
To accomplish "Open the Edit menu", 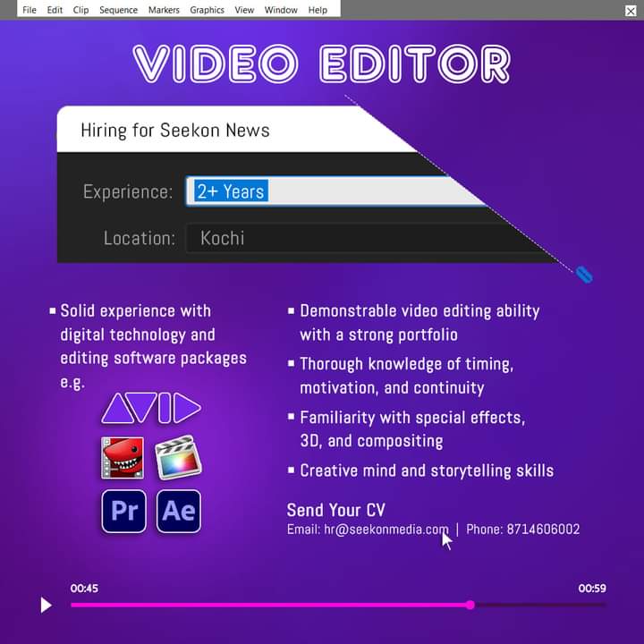I will pos(55,10).
